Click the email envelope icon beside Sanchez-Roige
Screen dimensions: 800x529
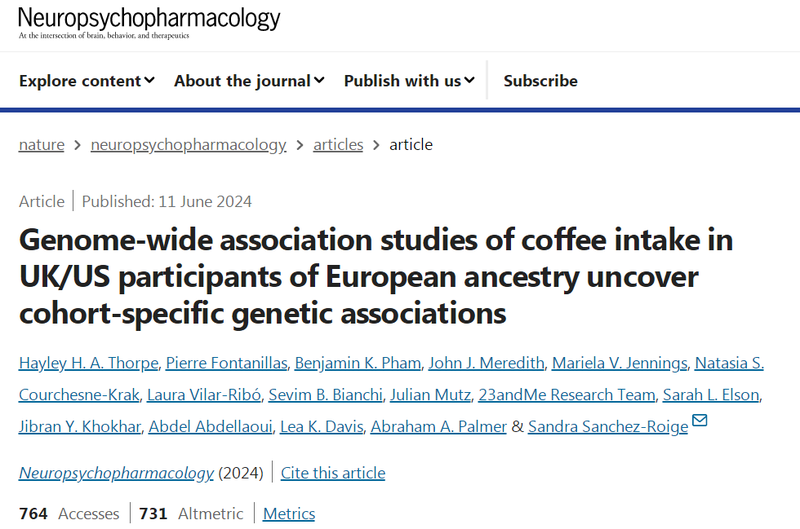(x=700, y=421)
